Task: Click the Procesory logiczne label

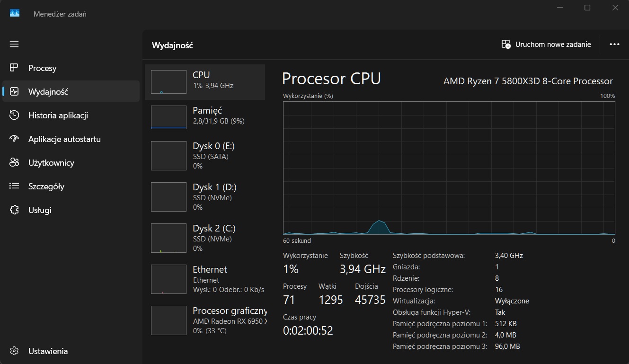Action: click(x=423, y=290)
